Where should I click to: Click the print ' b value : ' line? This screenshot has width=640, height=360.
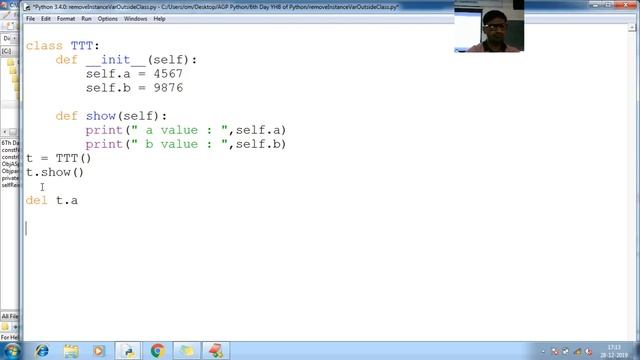click(x=186, y=144)
